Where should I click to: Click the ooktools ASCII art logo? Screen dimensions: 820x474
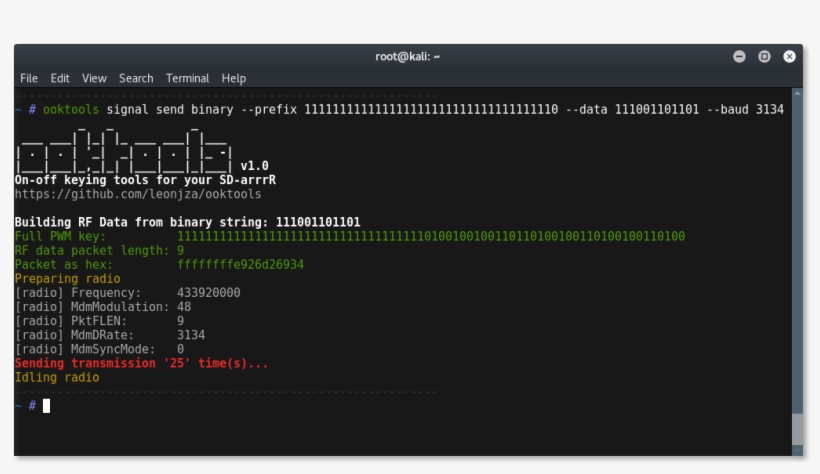[x=123, y=150]
